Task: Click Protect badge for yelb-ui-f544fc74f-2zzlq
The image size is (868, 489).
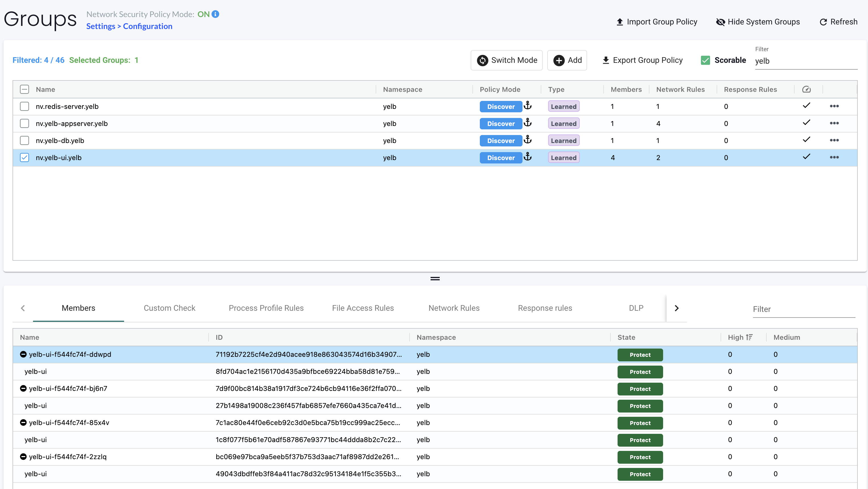Action: (640, 457)
